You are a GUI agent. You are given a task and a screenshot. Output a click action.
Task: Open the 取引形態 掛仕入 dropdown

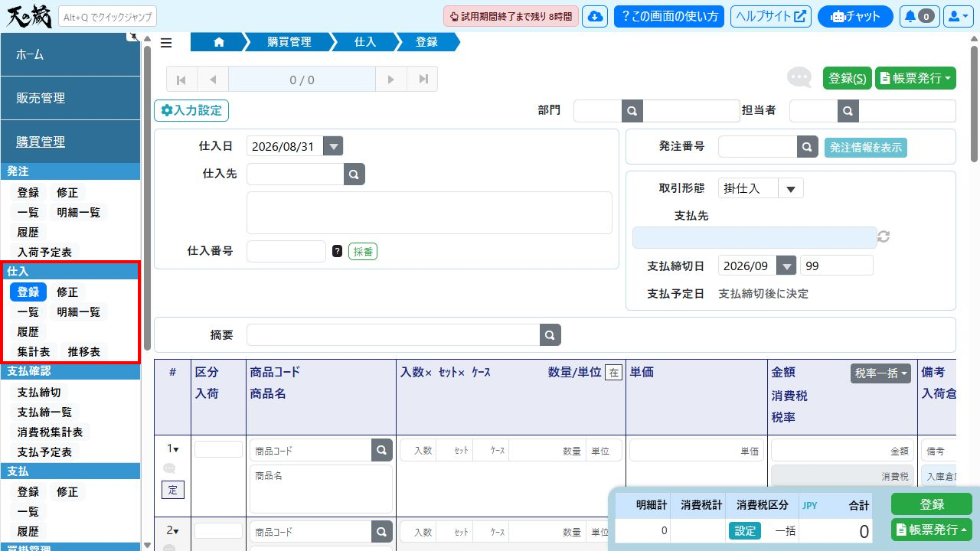pyautogui.click(x=791, y=188)
